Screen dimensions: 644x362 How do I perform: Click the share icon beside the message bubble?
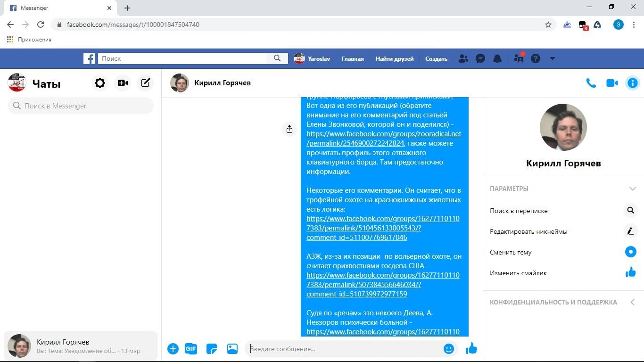(x=289, y=129)
